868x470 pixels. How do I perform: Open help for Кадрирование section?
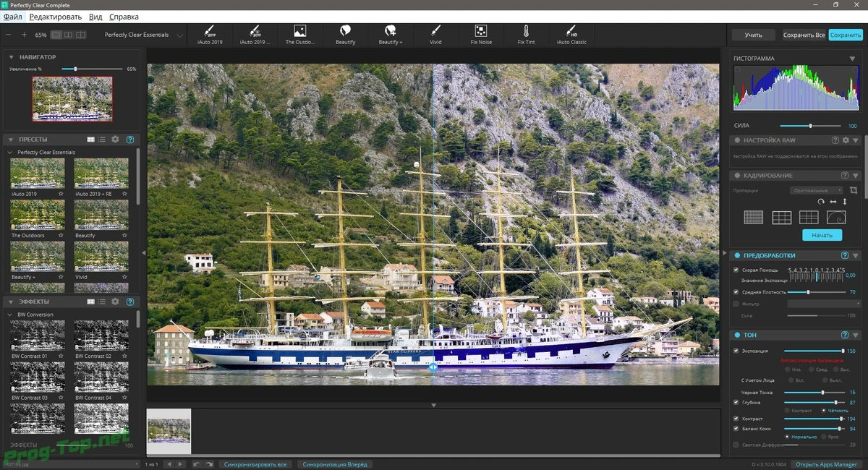tap(844, 175)
